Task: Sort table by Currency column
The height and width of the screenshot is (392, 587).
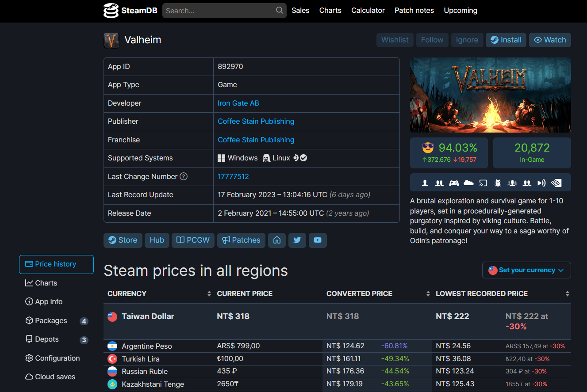Action: coord(159,293)
